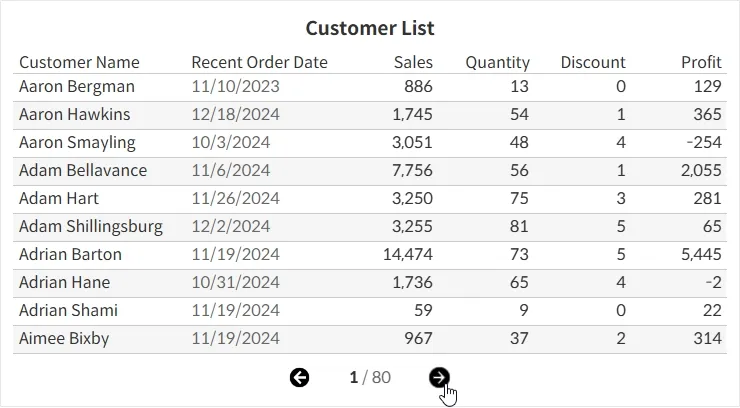Click the Customer List title
The image size is (740, 408).
point(369,28)
